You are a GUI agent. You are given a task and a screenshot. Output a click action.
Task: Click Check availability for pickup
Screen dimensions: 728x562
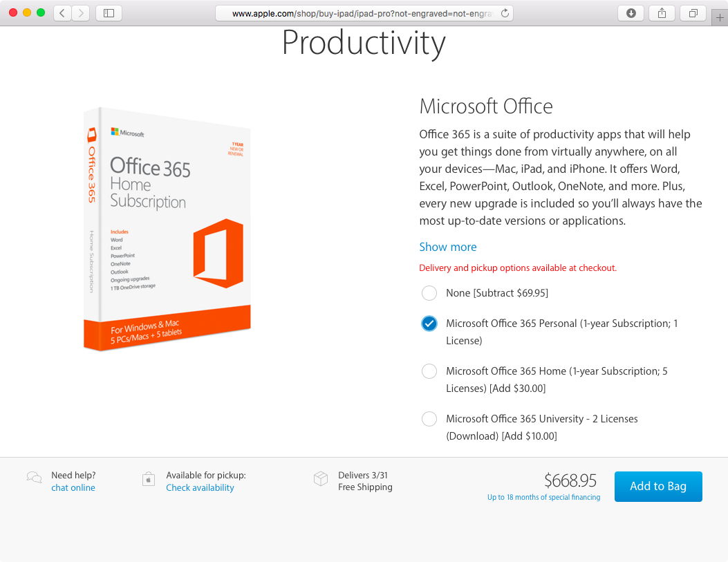pos(200,488)
